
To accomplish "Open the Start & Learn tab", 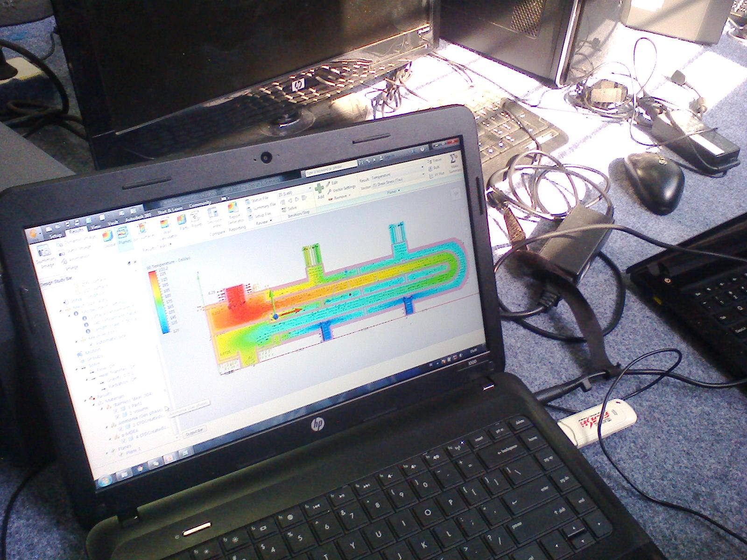I will 170,210.
